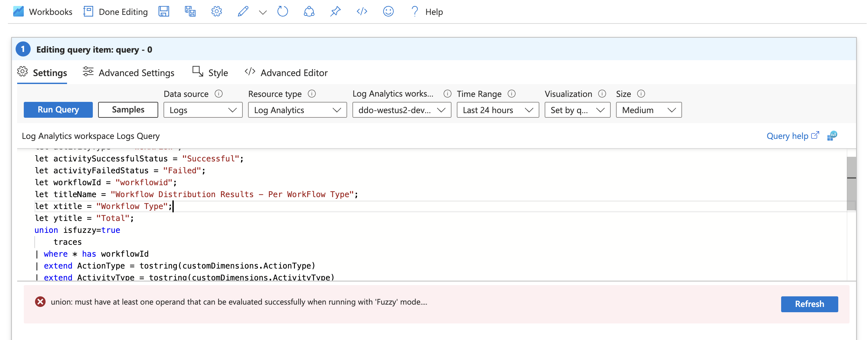Screen dimensions: 868x340
Task: Open the Query help link
Action: tap(792, 136)
